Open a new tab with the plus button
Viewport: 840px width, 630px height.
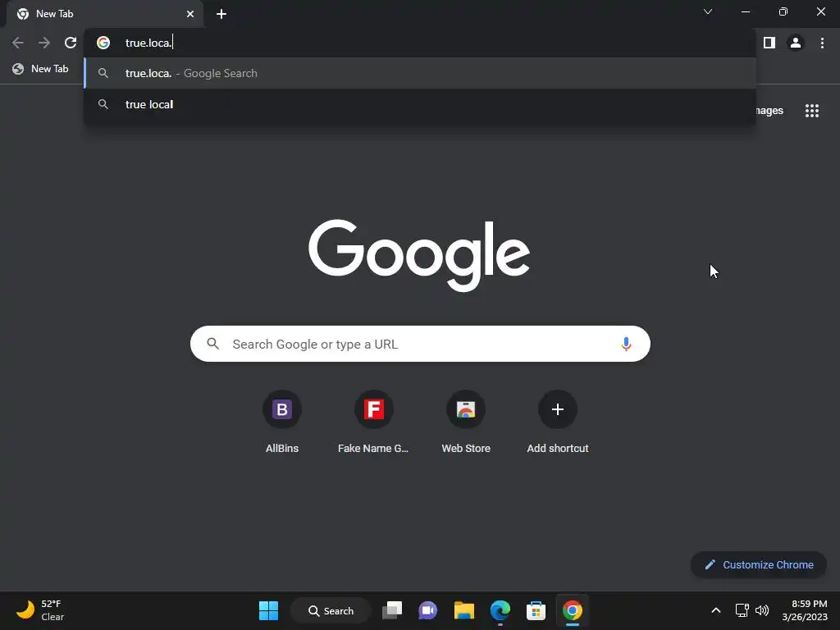[221, 14]
